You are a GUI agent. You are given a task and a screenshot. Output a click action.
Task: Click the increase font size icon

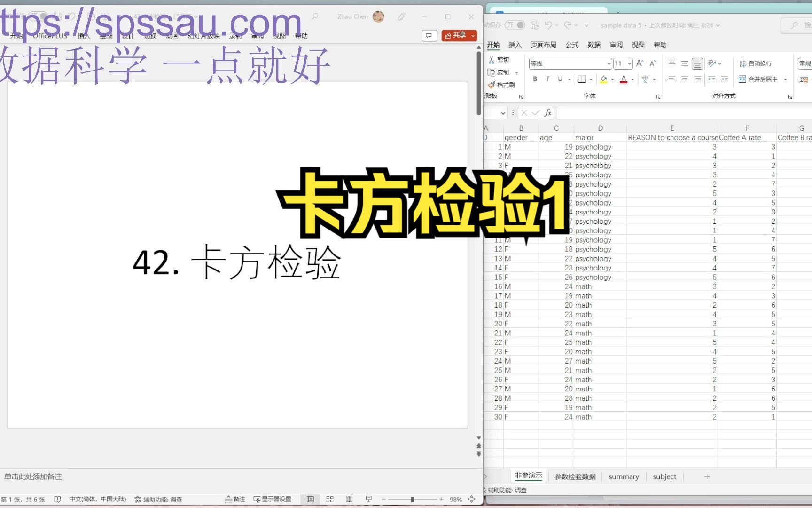pos(640,62)
